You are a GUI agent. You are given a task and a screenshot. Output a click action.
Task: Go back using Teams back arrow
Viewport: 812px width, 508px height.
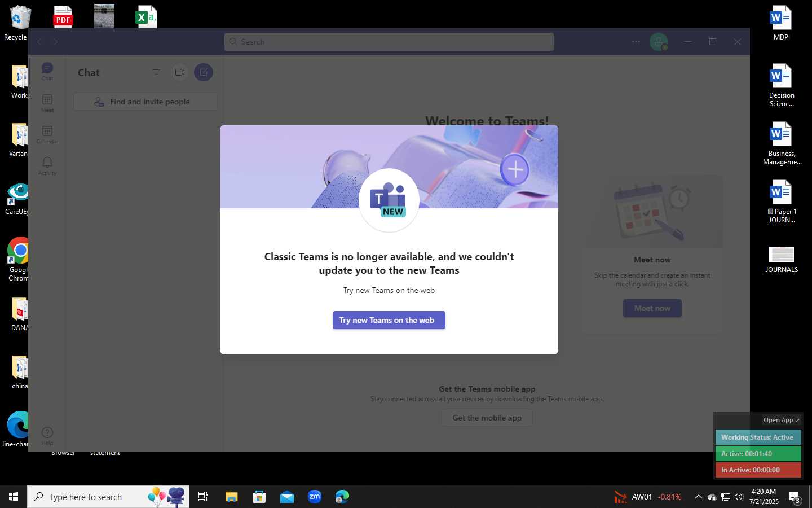tap(39, 42)
